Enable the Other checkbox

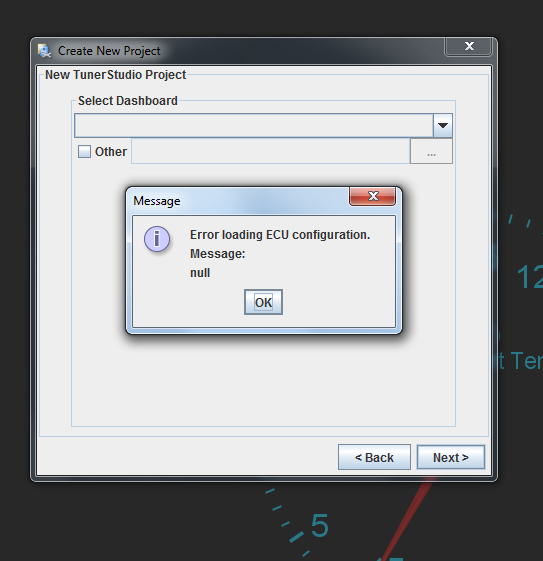(x=84, y=151)
